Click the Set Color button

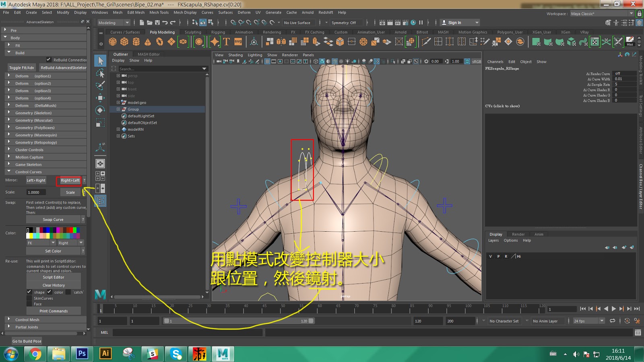pos(53,251)
